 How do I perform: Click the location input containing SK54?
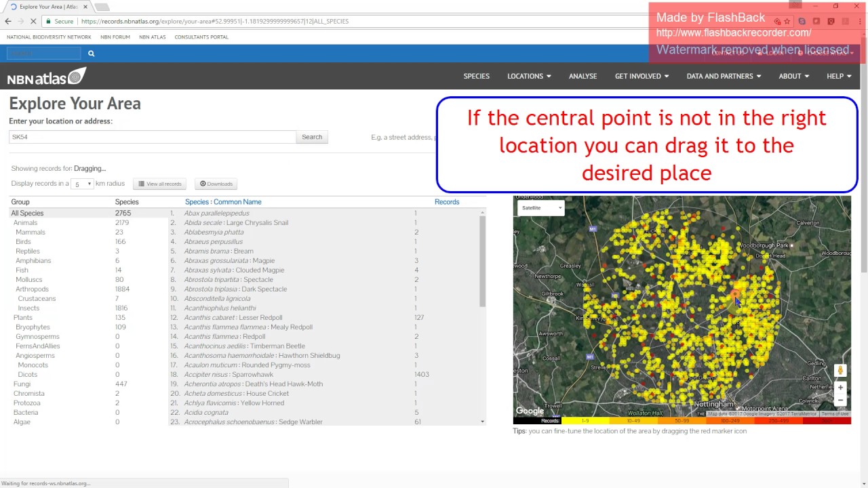pos(153,137)
